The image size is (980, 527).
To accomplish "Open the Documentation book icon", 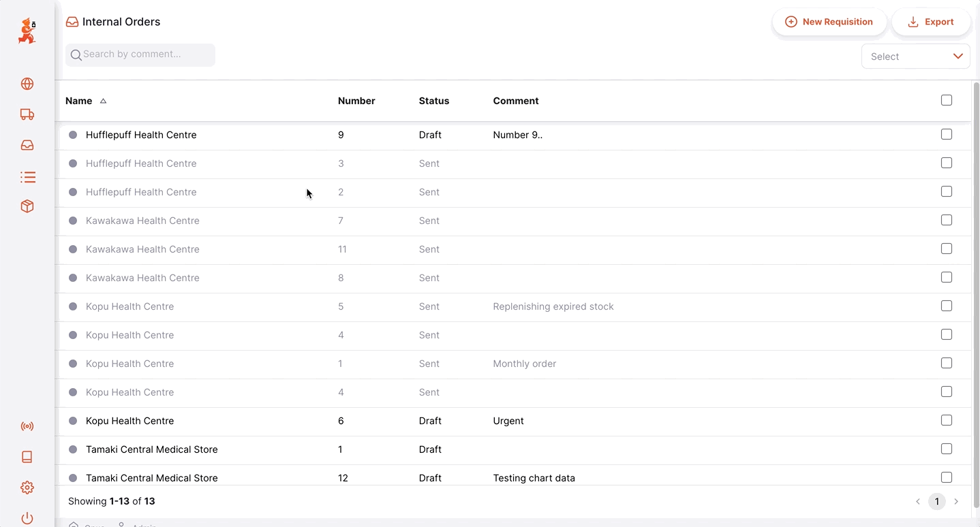I will pyautogui.click(x=27, y=457).
